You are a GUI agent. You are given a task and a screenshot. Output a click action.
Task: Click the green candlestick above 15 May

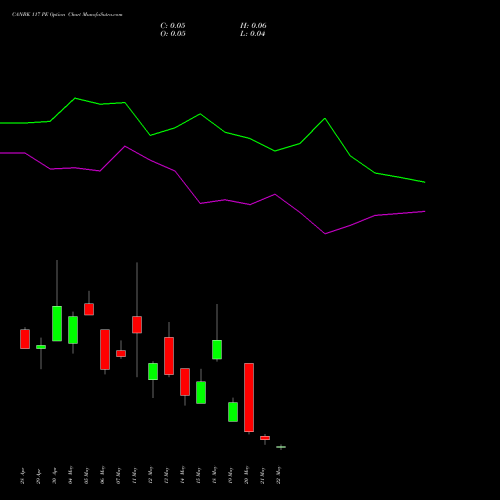tap(201, 392)
